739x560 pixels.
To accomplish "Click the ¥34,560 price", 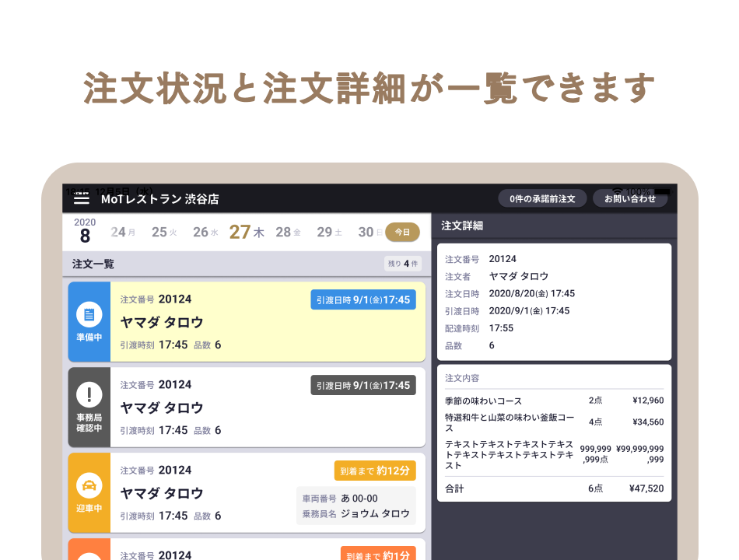I will click(648, 422).
